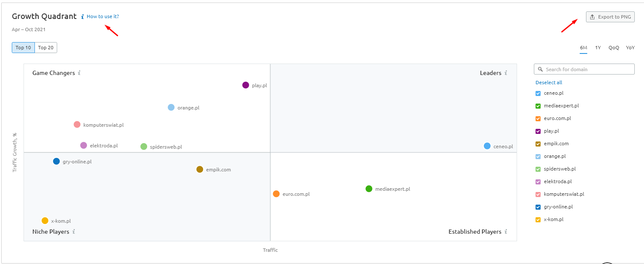
Task: Open the 'How to use it?' link
Action: pos(103,16)
